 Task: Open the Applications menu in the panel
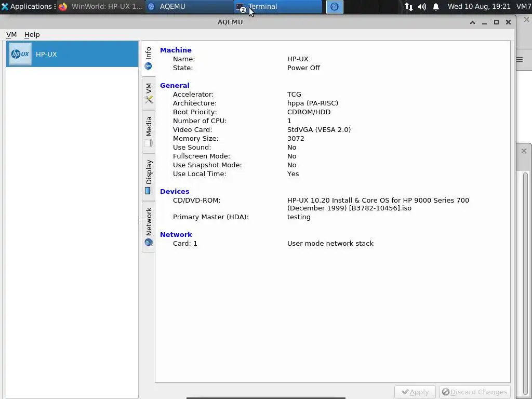coord(28,6)
